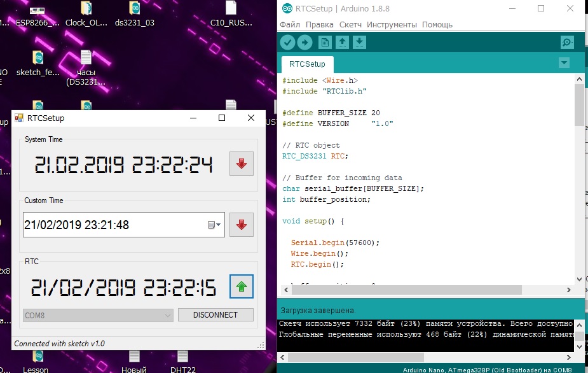Click the green up arrow in RTC section

coord(241,286)
